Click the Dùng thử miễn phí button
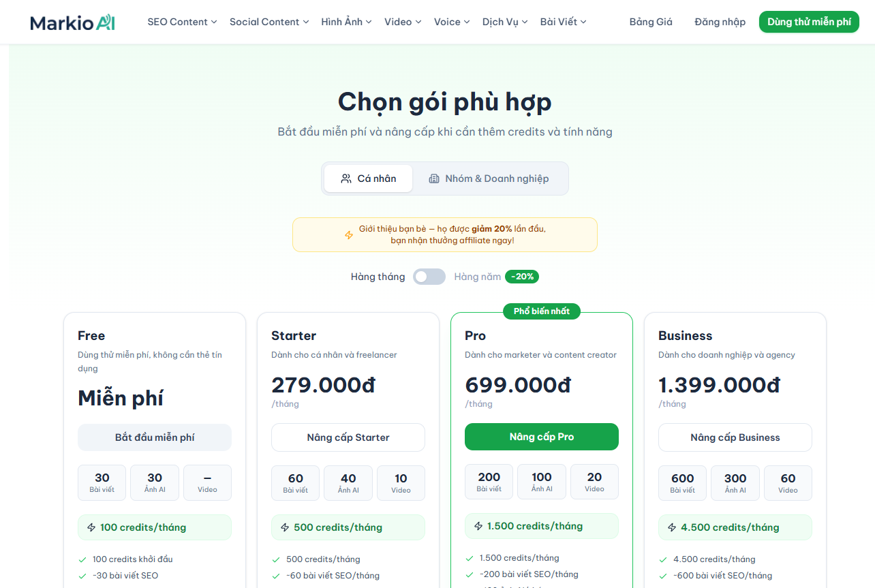Screen dimensions: 875x588 pyautogui.click(x=809, y=22)
